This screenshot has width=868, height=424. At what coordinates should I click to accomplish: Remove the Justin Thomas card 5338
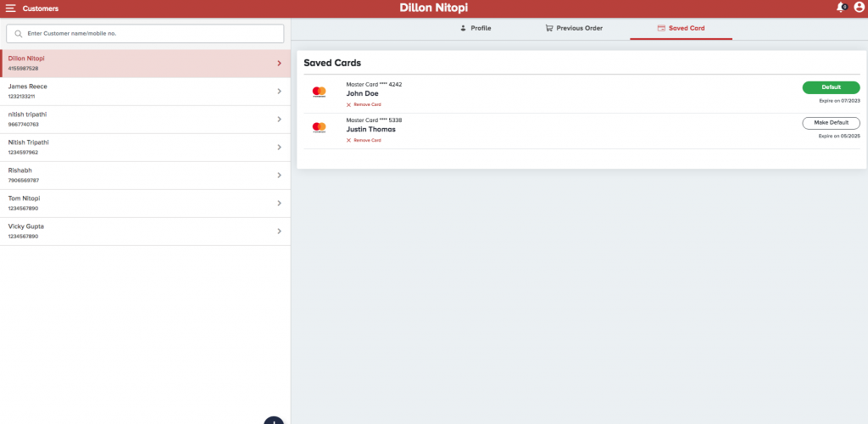(364, 140)
